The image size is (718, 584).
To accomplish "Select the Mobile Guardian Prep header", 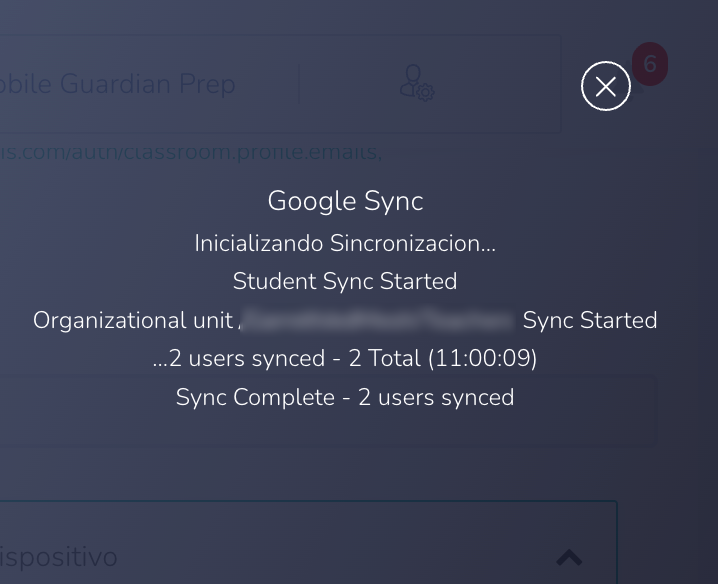I will (118, 84).
